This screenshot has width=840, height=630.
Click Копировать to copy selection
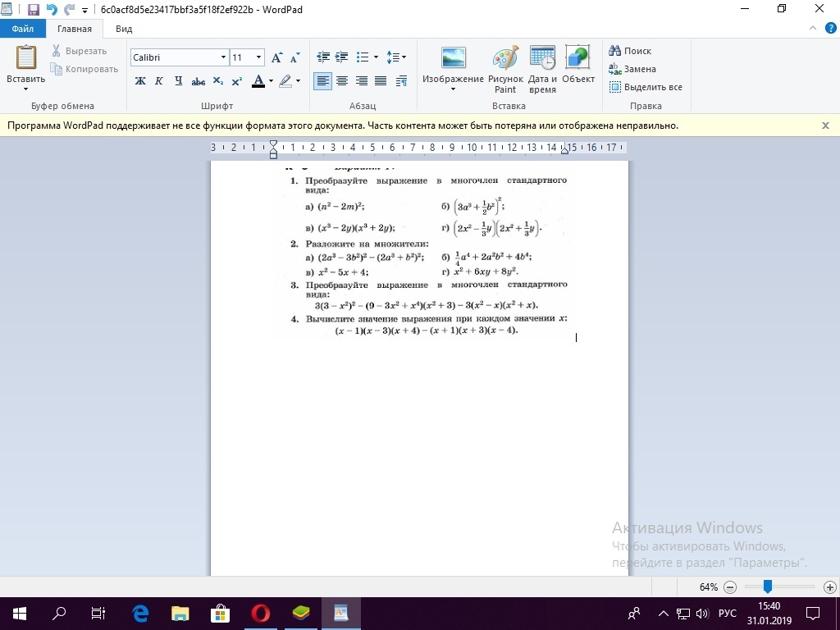(84, 69)
